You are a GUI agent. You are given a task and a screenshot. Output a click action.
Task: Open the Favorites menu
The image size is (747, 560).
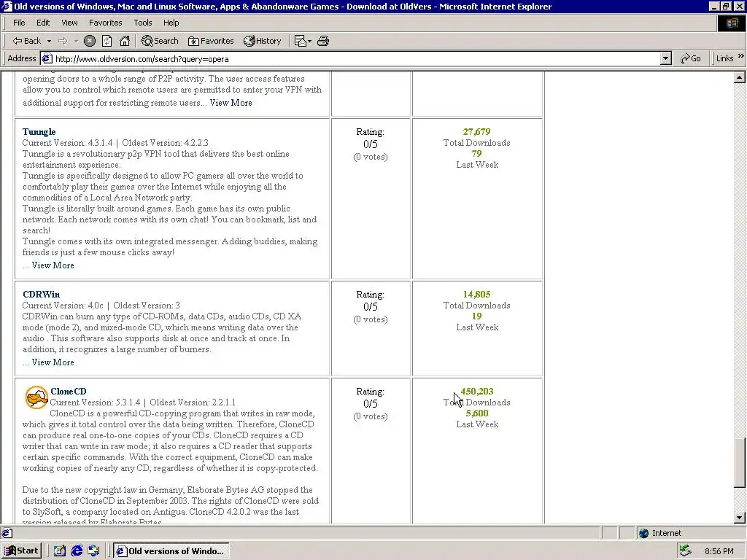pos(105,23)
